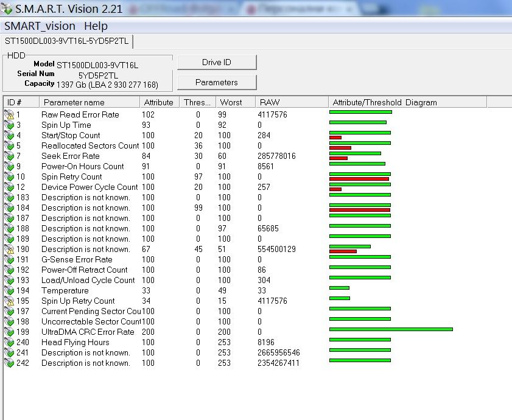Image resolution: width=512 pixels, height=420 pixels.
Task: Select the ST1500DL003-9VT16L-5YD5P2TL drive tab
Action: (x=67, y=41)
